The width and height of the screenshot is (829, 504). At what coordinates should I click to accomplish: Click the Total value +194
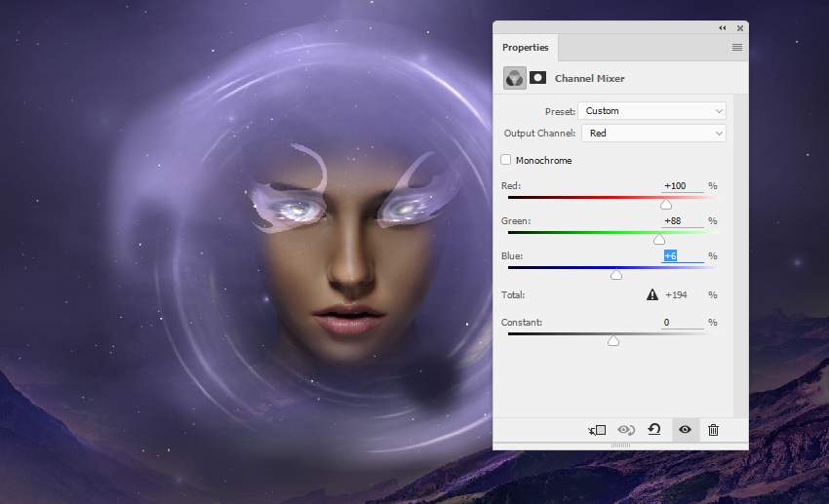[x=676, y=294]
